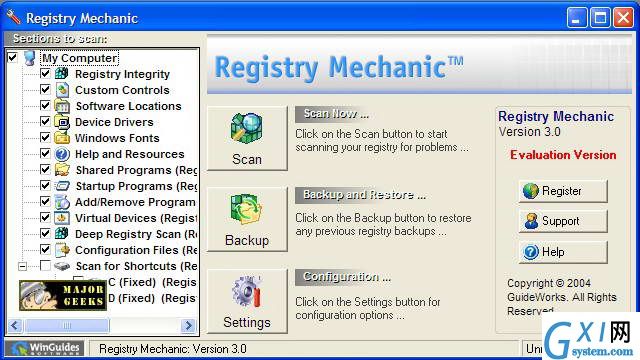Select the Windows Fonts tree label
Viewport: 640px width, 360px height.
117,138
